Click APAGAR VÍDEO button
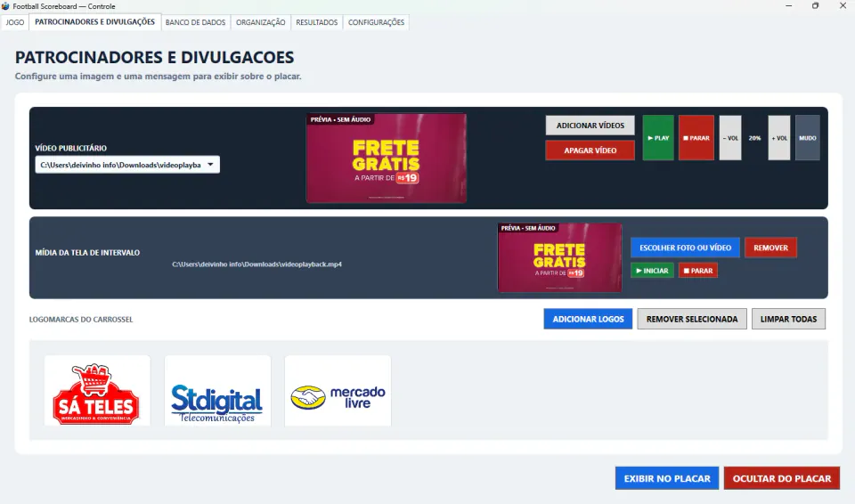Image resolution: width=855 pixels, height=504 pixels. pos(590,150)
